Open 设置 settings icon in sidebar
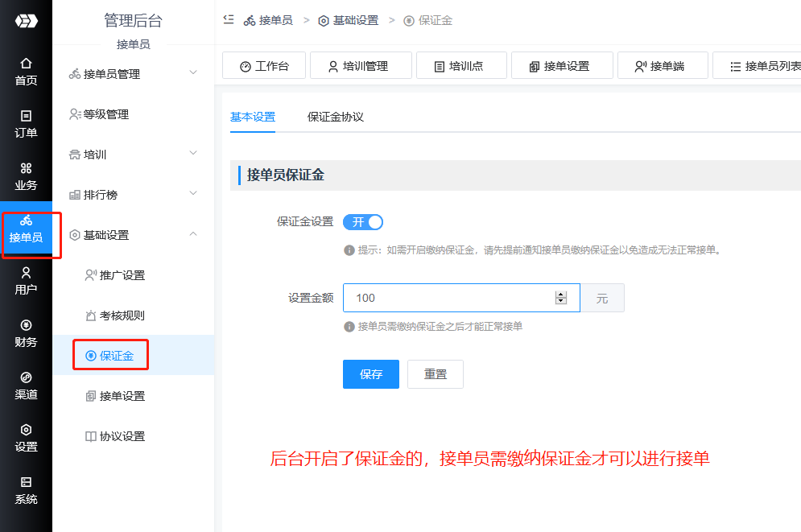This screenshot has width=801, height=532. [26, 430]
